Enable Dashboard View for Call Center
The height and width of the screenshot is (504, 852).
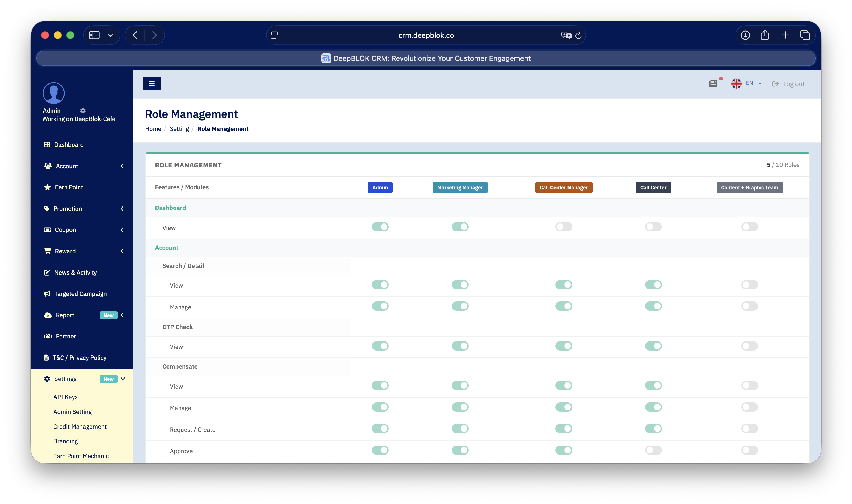coord(653,227)
